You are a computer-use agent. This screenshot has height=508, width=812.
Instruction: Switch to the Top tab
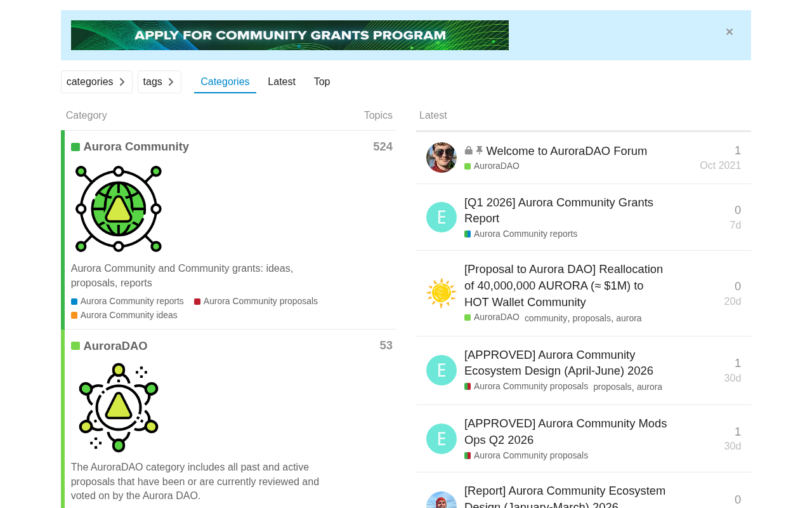pos(322,82)
